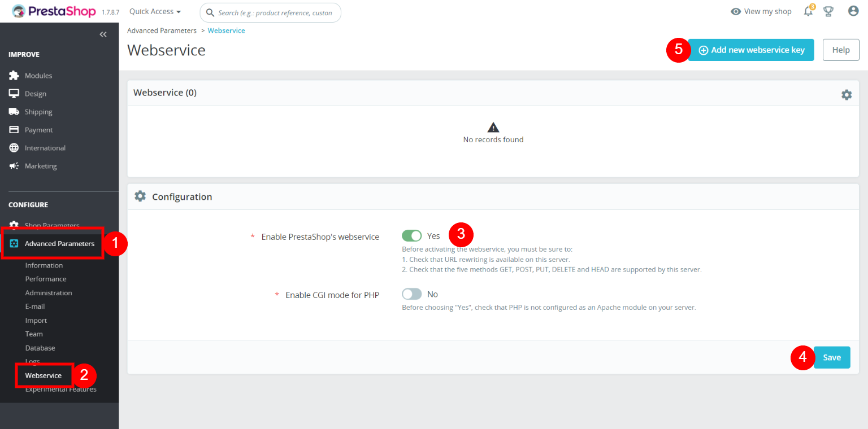Click the International globe icon
Viewport: 868px width, 429px height.
(x=14, y=148)
